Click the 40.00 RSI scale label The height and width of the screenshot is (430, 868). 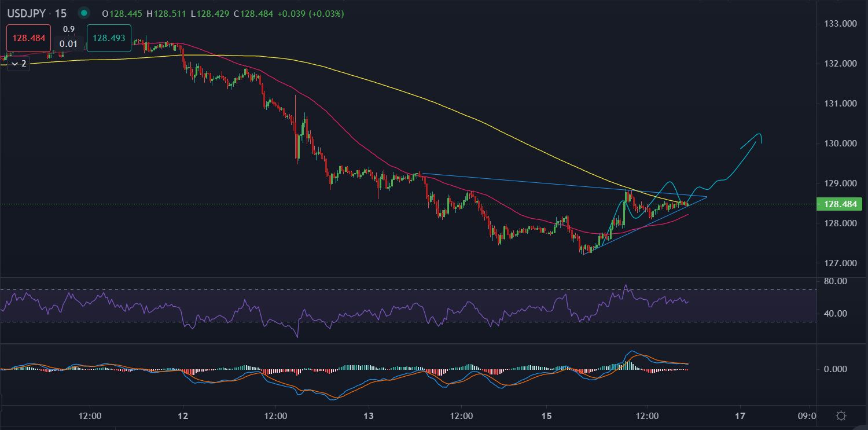(x=835, y=314)
